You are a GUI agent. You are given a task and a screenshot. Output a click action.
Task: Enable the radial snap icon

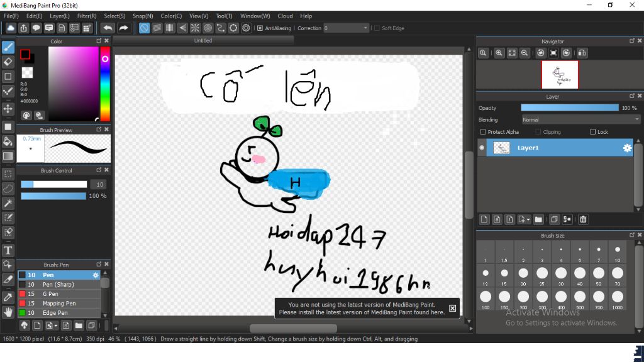tap(195, 28)
